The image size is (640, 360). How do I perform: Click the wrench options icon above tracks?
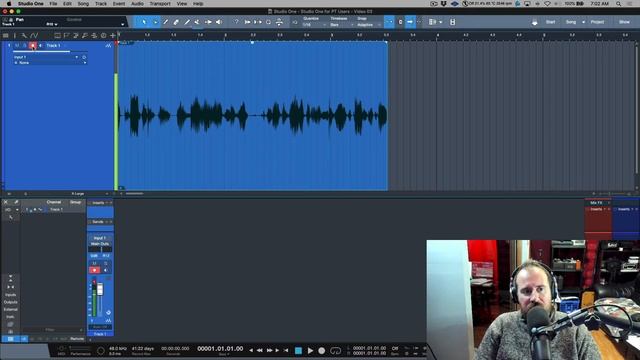pos(24,36)
